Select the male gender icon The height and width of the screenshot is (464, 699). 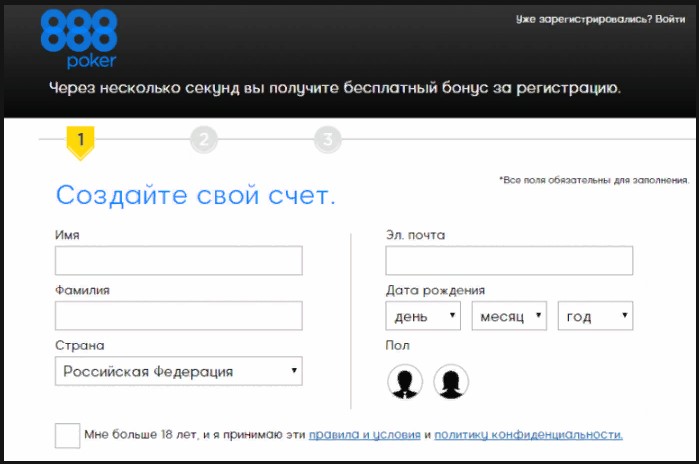[x=405, y=381]
